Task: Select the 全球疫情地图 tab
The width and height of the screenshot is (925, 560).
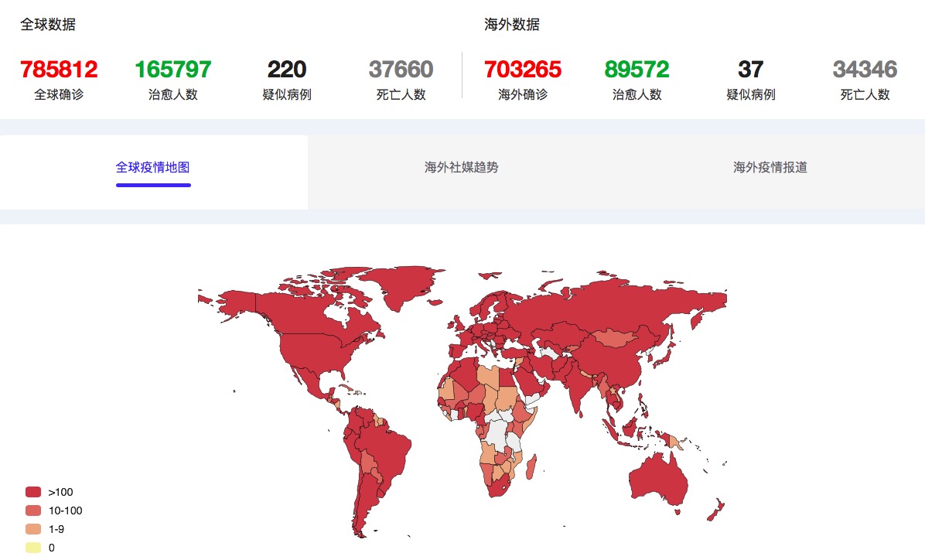Action: (x=153, y=168)
